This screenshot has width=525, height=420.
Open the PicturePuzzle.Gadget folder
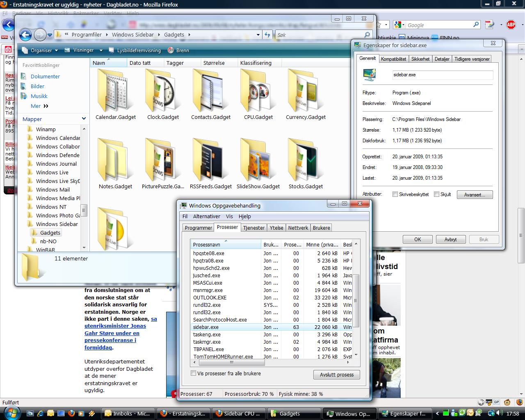(163, 164)
